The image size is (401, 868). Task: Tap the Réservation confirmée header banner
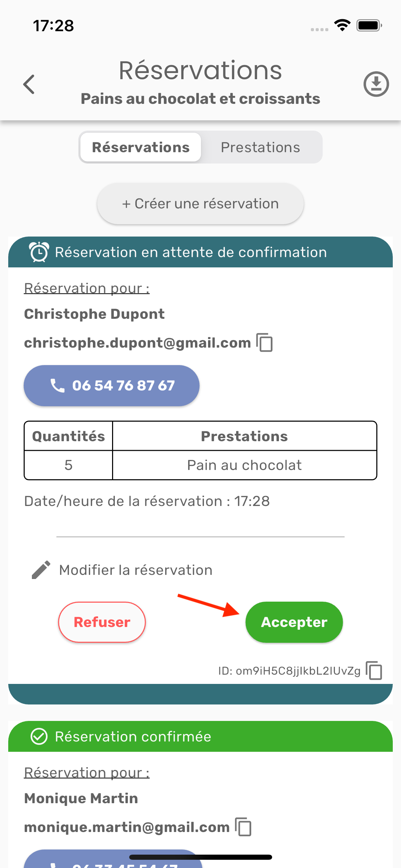(200, 736)
